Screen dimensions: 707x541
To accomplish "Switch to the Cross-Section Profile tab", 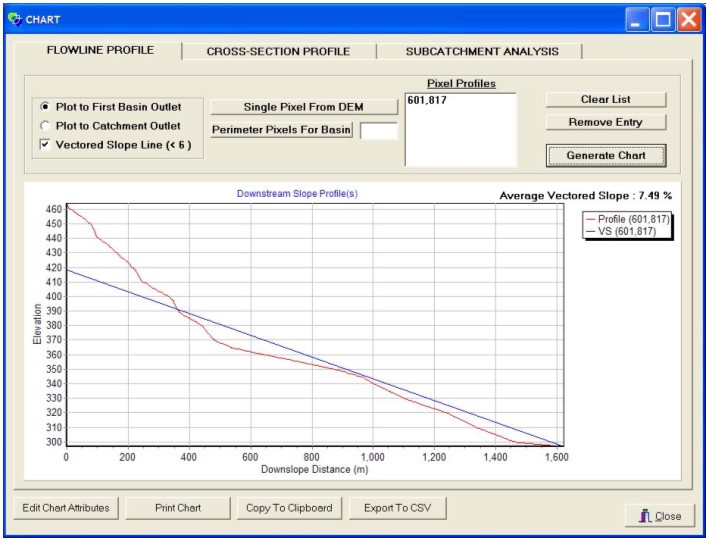I will (x=278, y=51).
